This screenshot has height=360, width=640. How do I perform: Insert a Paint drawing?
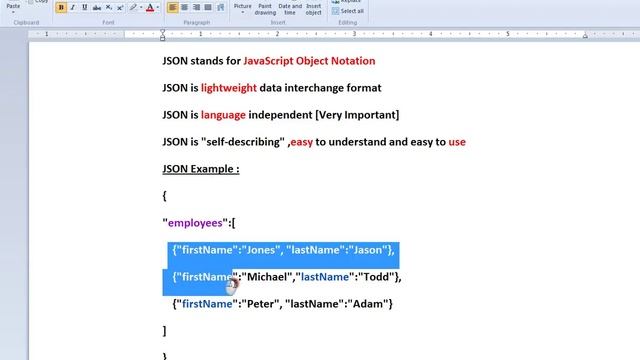(x=265, y=9)
